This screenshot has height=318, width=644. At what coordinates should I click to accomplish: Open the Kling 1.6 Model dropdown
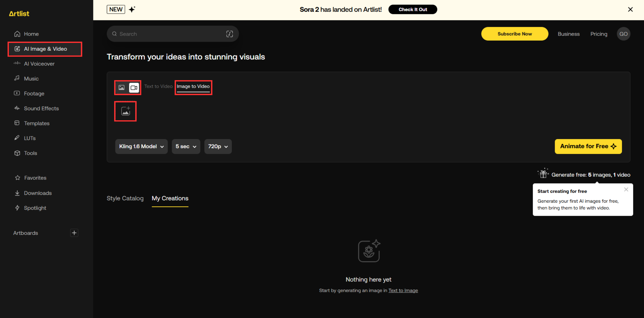coord(141,146)
